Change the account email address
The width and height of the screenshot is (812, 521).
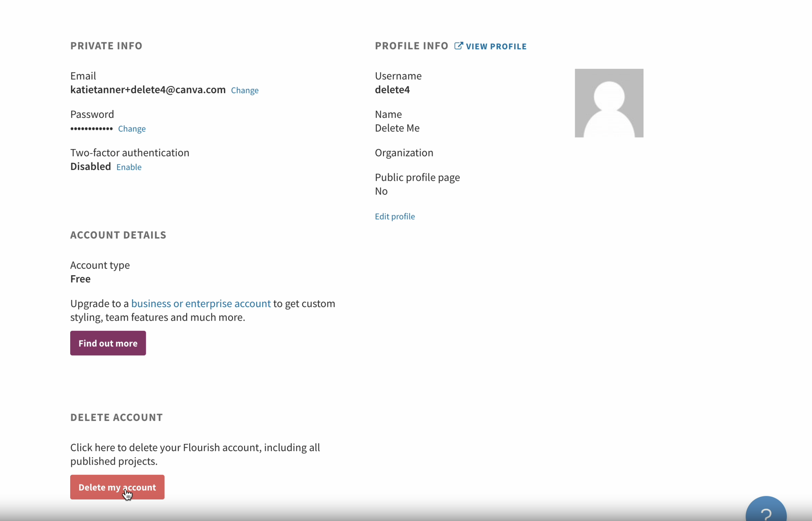[x=244, y=90]
